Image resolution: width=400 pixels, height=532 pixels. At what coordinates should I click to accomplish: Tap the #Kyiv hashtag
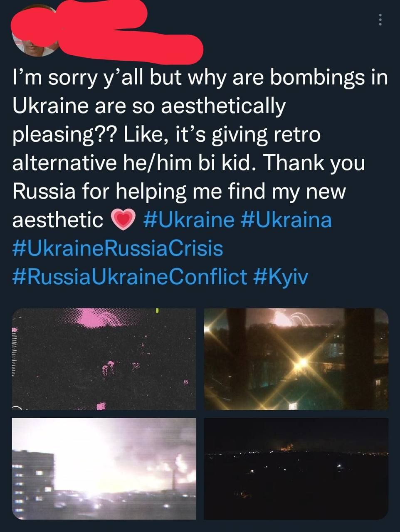280,276
